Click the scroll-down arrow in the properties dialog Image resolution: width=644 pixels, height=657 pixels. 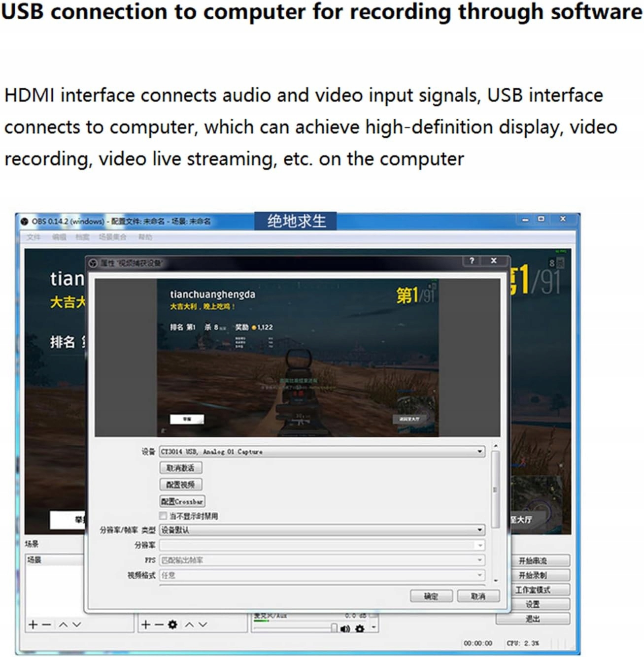click(x=495, y=581)
